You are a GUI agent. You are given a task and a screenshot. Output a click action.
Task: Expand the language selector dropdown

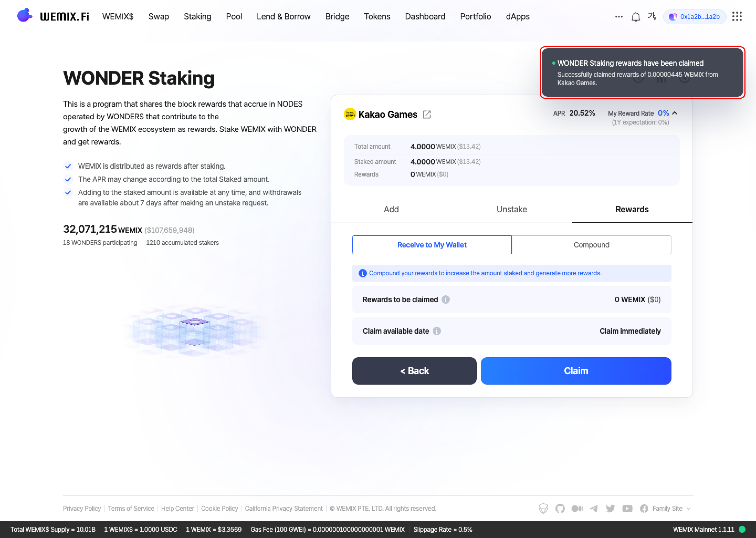[x=653, y=16]
